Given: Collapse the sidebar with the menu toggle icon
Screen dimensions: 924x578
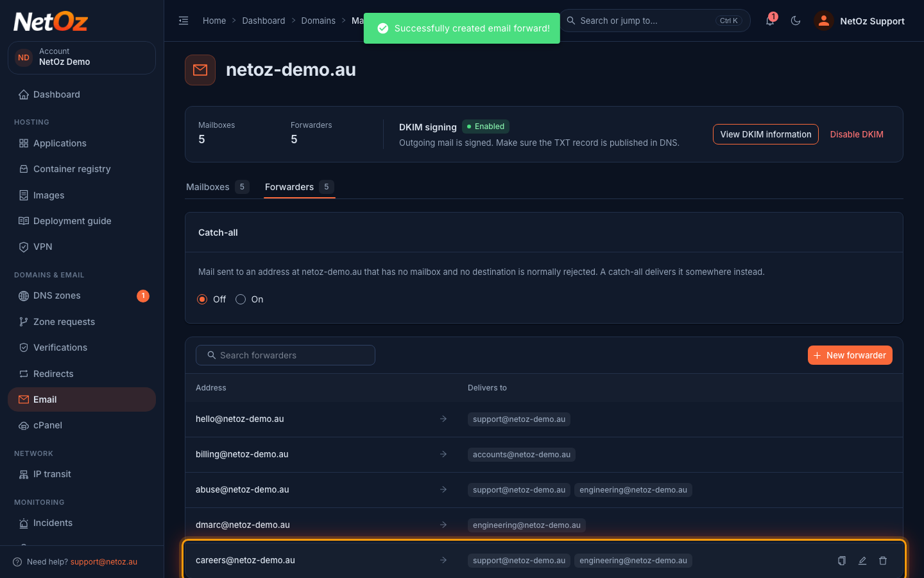Looking at the screenshot, I should click(x=184, y=21).
